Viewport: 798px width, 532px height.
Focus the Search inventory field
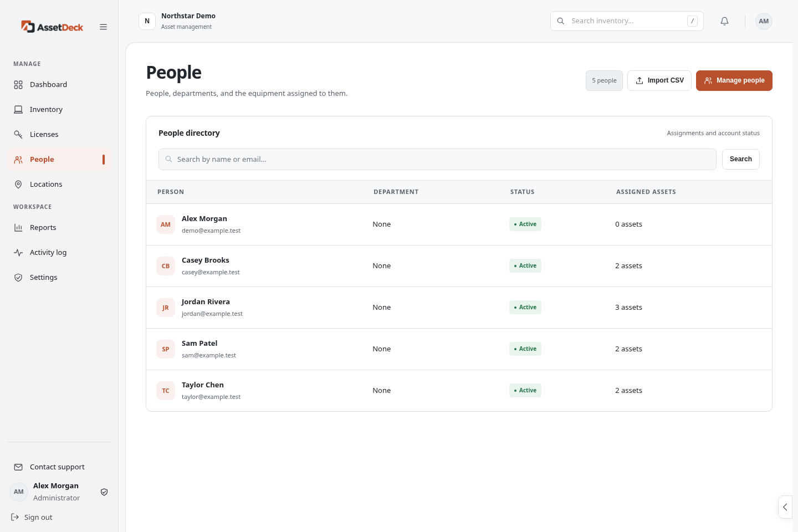pyautogui.click(x=627, y=21)
